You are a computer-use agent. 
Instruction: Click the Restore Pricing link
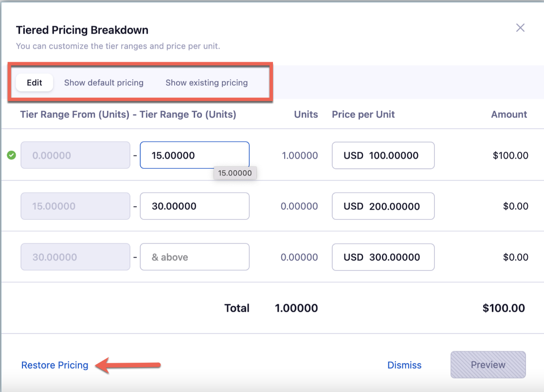[55, 365]
